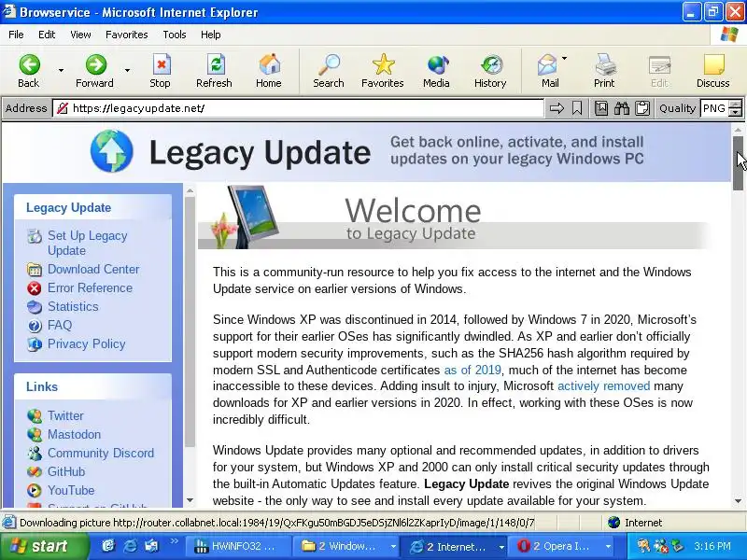
Task: Expand the Opera taskbar group dropdown
Action: [x=609, y=547]
